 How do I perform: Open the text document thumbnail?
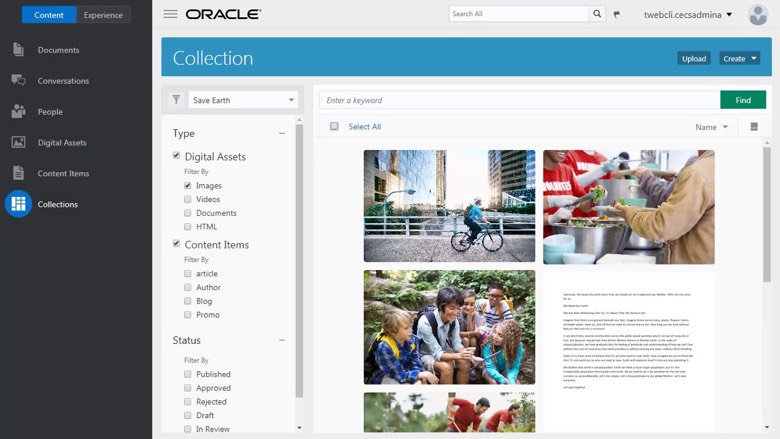[x=629, y=352]
